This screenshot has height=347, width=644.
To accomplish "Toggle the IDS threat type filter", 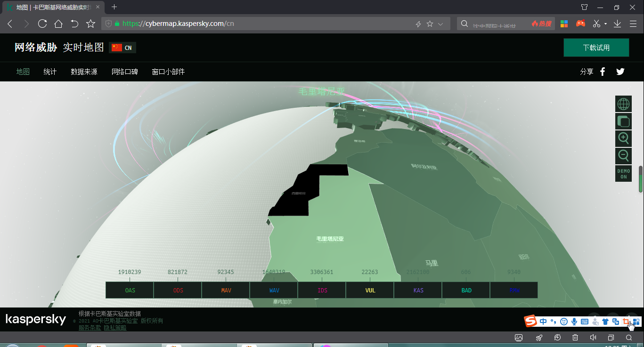I will tap(322, 290).
